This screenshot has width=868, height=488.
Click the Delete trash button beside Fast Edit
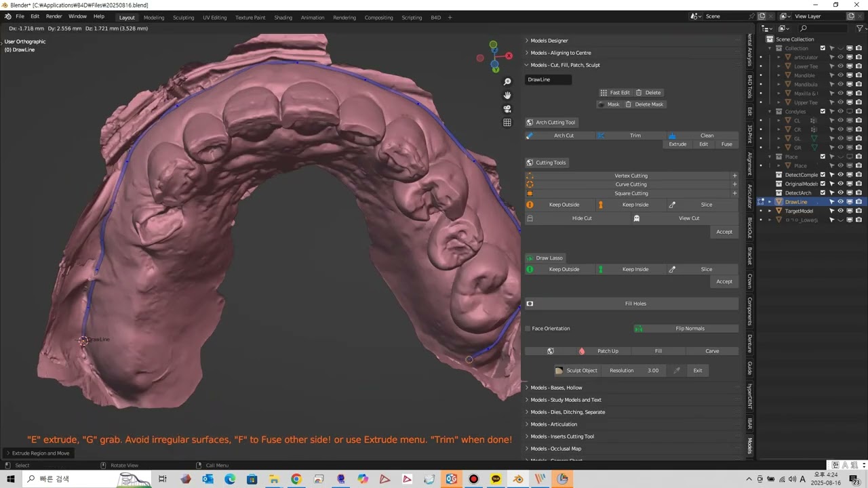pyautogui.click(x=648, y=92)
